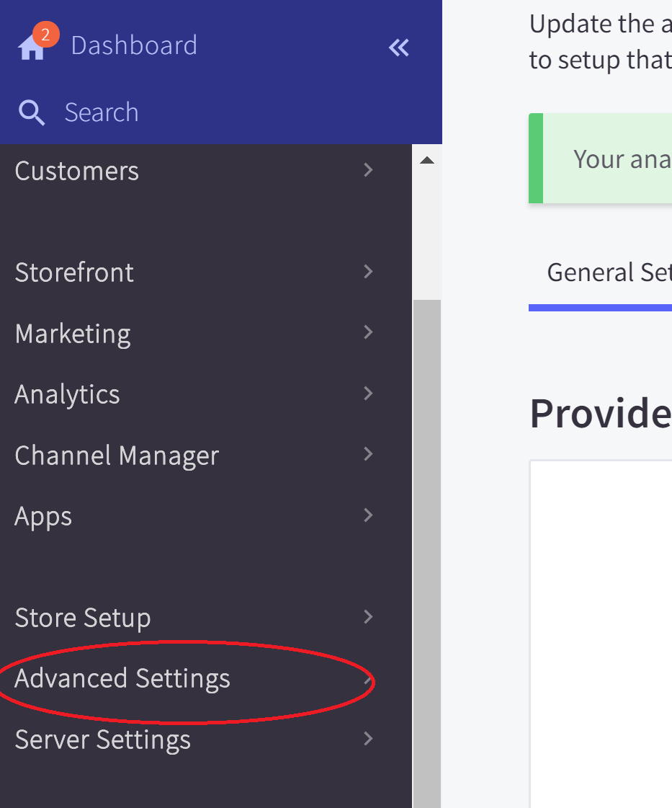Open the Apps menu item
This screenshot has width=672, height=808.
pyautogui.click(x=43, y=516)
